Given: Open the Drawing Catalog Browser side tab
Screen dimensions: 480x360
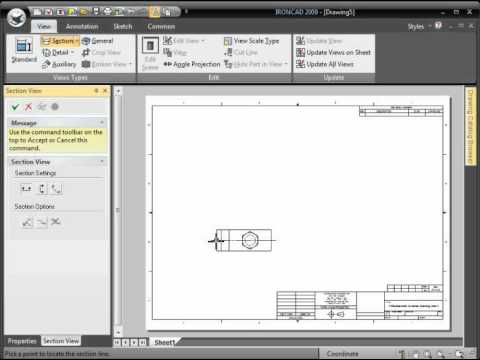Looking at the screenshot, I should 470,126.
